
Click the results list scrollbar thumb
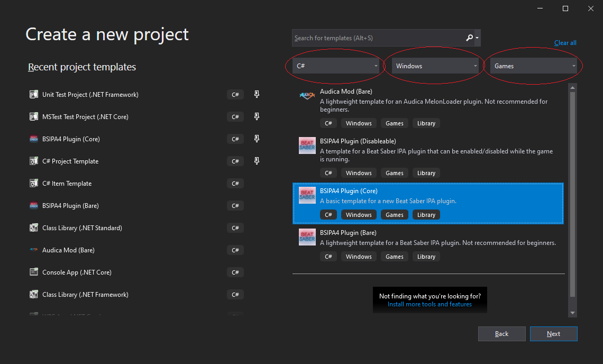click(x=573, y=194)
